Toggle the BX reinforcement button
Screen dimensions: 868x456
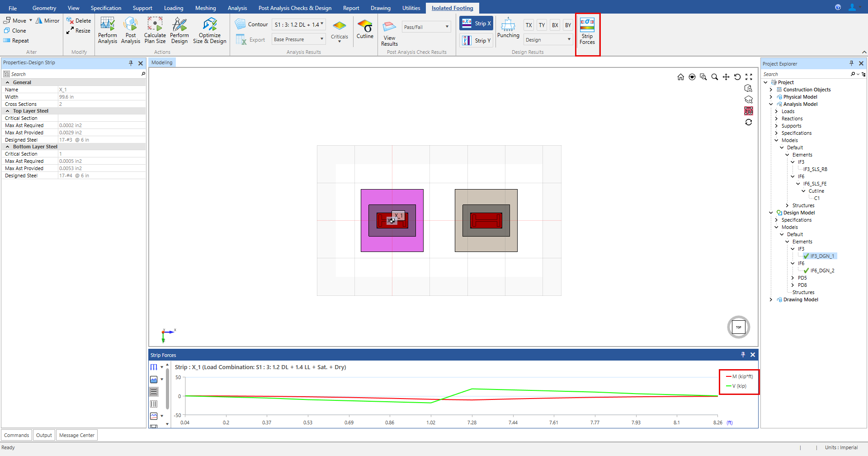555,25
